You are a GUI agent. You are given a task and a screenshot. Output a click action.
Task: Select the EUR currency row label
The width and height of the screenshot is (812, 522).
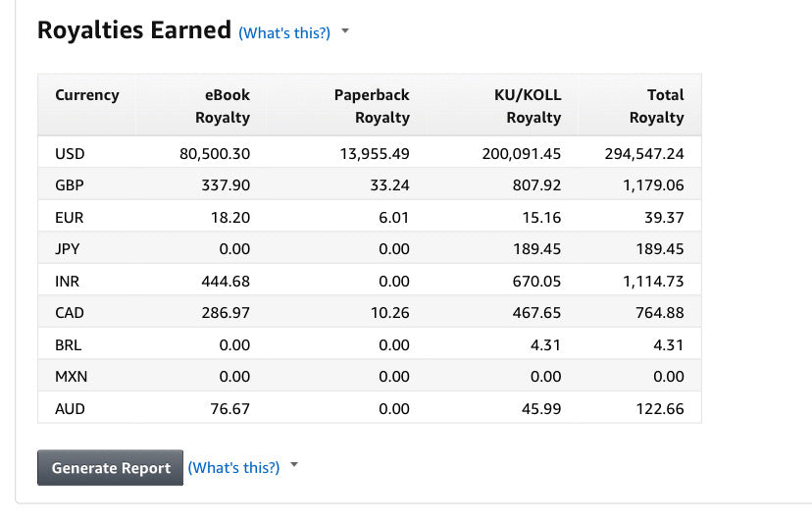coord(70,217)
